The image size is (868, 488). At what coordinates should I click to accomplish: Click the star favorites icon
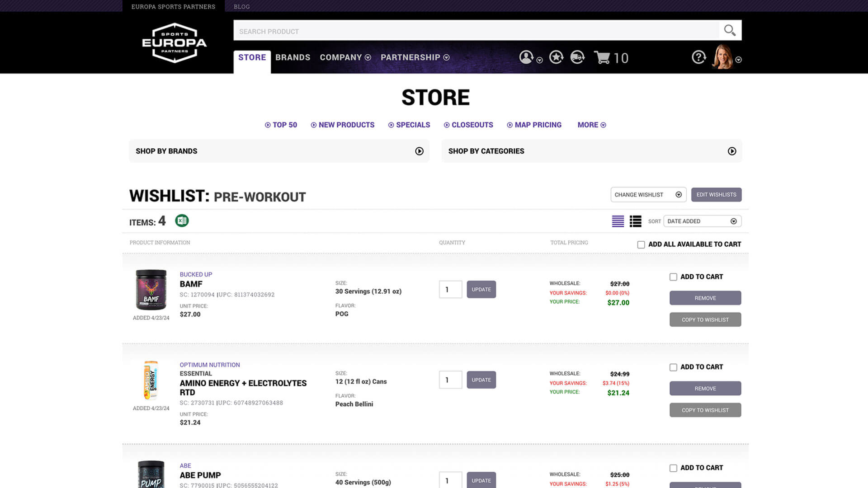tap(556, 57)
